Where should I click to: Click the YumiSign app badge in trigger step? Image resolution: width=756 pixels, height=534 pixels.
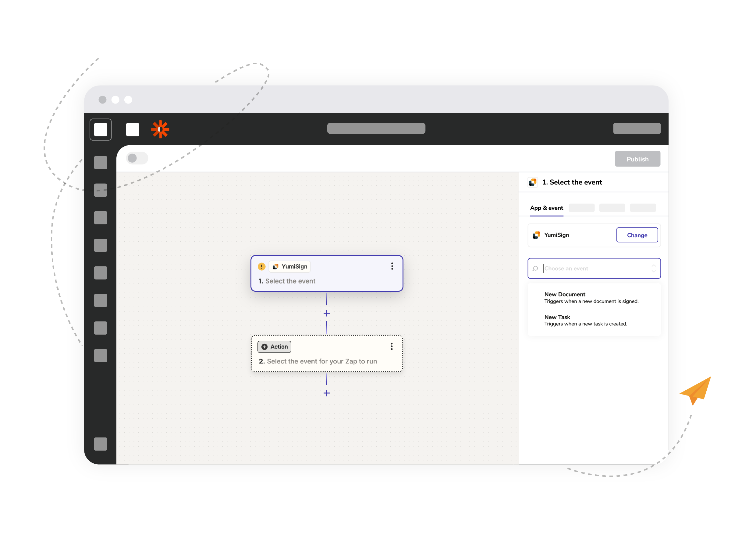coord(290,266)
